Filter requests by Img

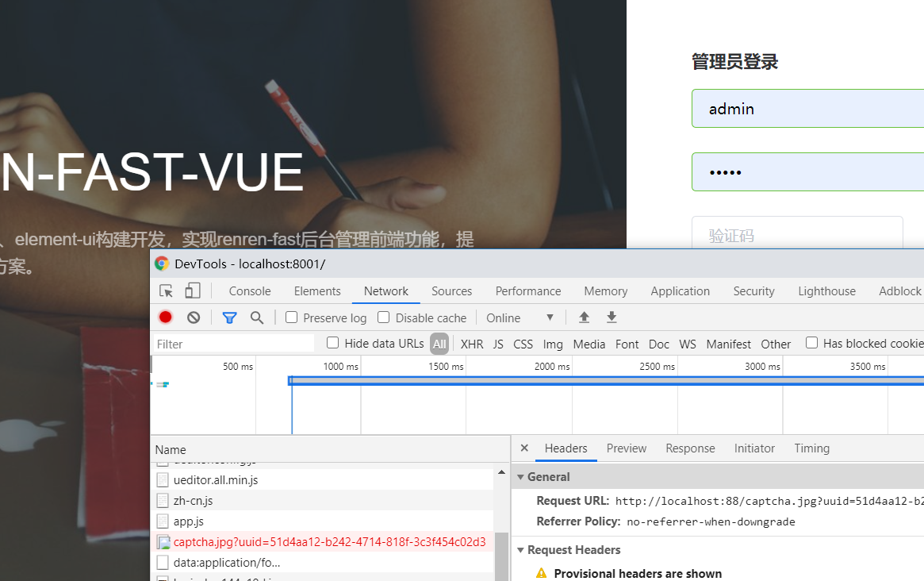point(553,344)
